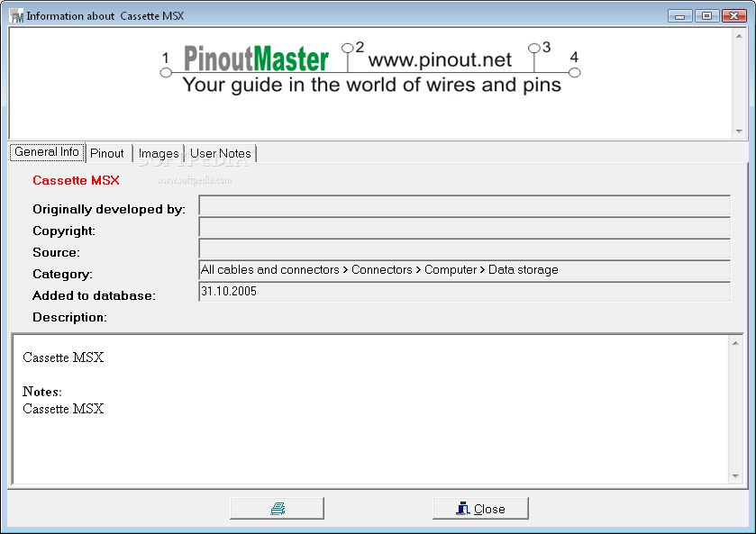Select the General Info tab
756x534 pixels.
(47, 152)
